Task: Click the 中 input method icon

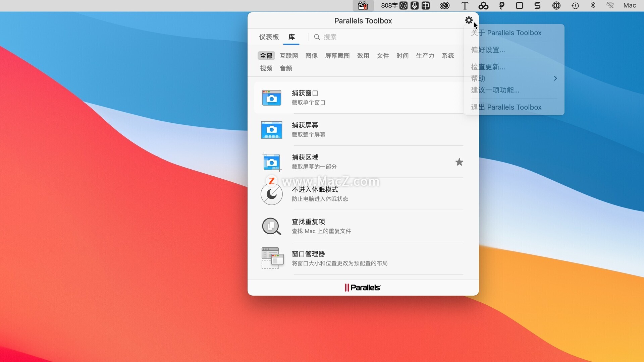Action: (426, 5)
